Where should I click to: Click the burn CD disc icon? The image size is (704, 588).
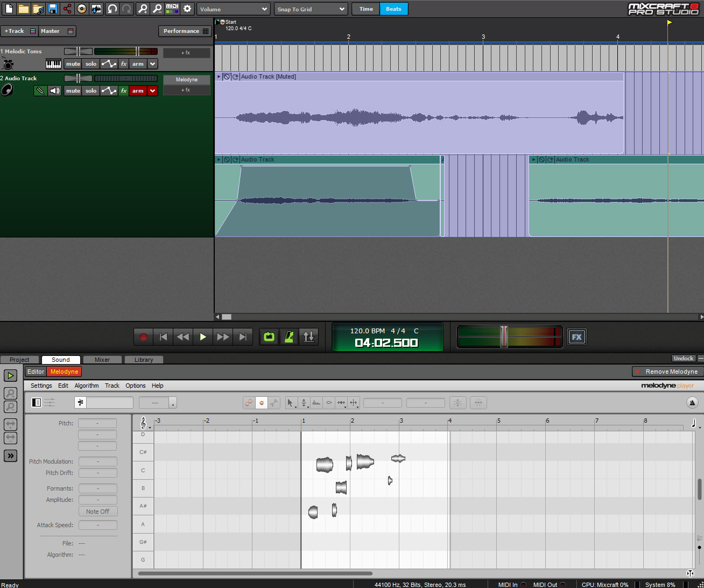(x=82, y=9)
